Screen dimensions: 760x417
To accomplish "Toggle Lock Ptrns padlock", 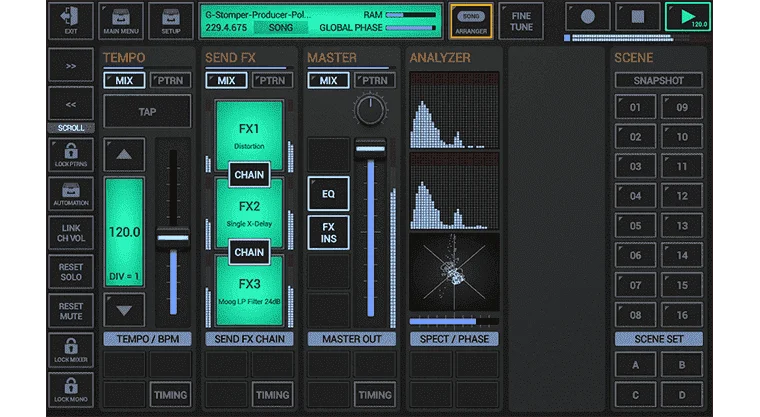I will 71,155.
